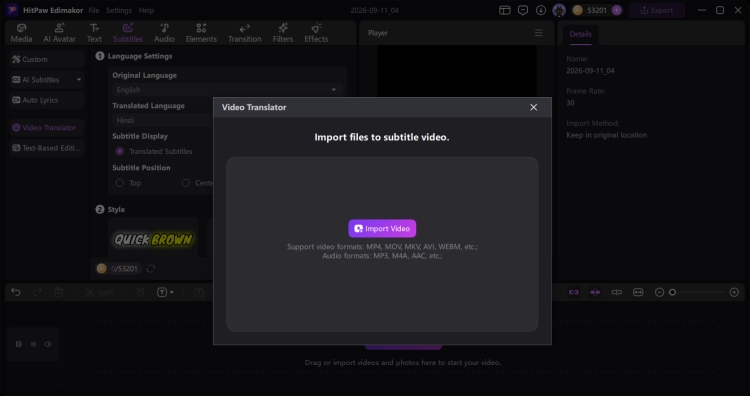Toggle the purple link-clips icon
Image resolution: width=750 pixels, height=396 pixels.
click(x=574, y=292)
